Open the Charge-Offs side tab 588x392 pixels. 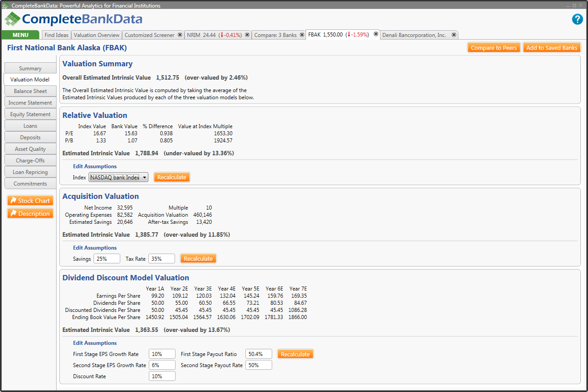point(30,161)
